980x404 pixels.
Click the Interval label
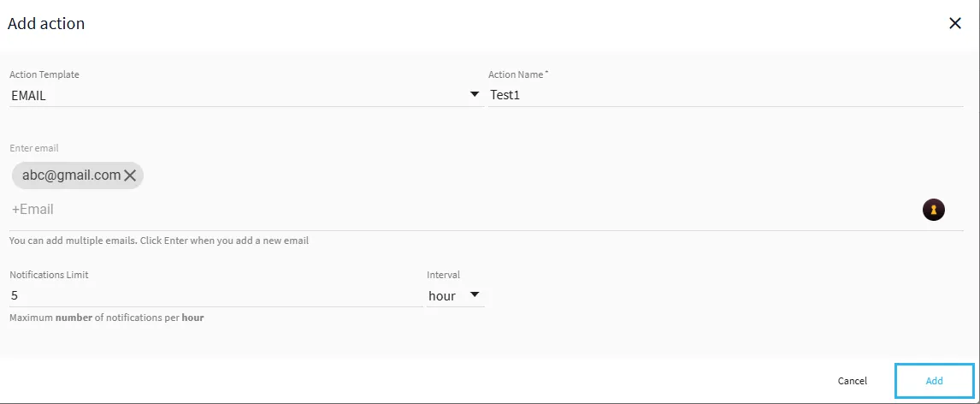pyautogui.click(x=443, y=275)
